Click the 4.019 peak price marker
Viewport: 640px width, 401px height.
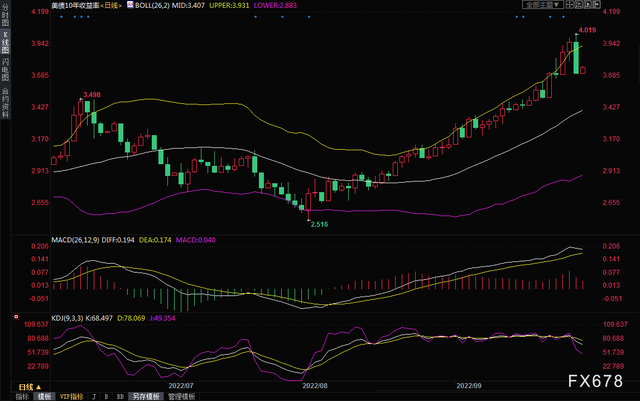pyautogui.click(x=587, y=31)
